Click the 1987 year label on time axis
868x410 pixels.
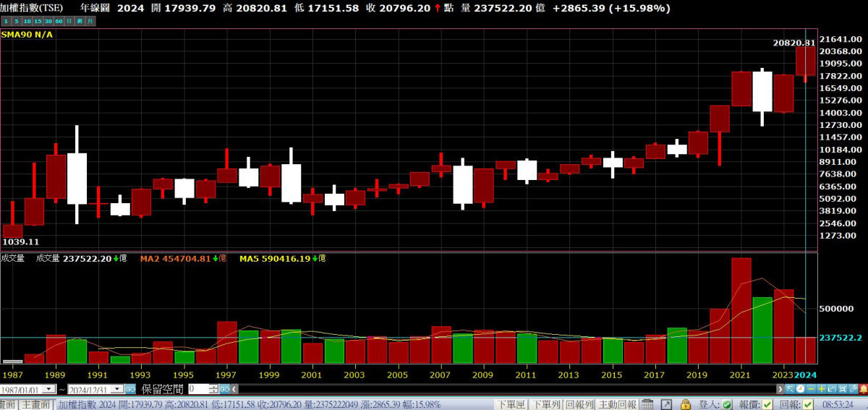(12, 376)
